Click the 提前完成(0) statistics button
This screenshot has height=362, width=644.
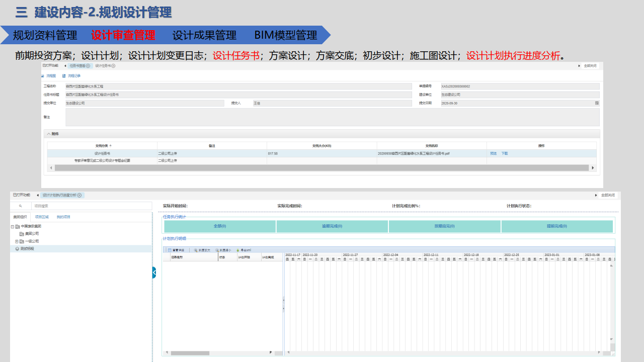tap(557, 226)
